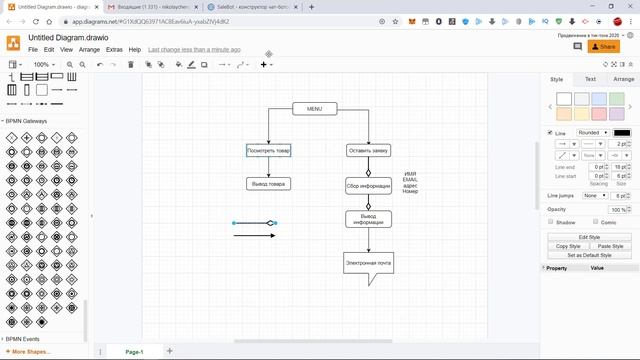This screenshot has width=640, height=360.
Task: Click the zoom in magnifier icon
Action: pyautogui.click(x=70, y=64)
